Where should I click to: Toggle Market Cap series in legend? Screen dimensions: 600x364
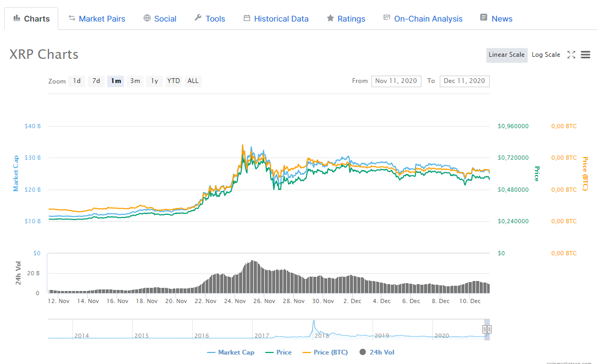(231, 352)
